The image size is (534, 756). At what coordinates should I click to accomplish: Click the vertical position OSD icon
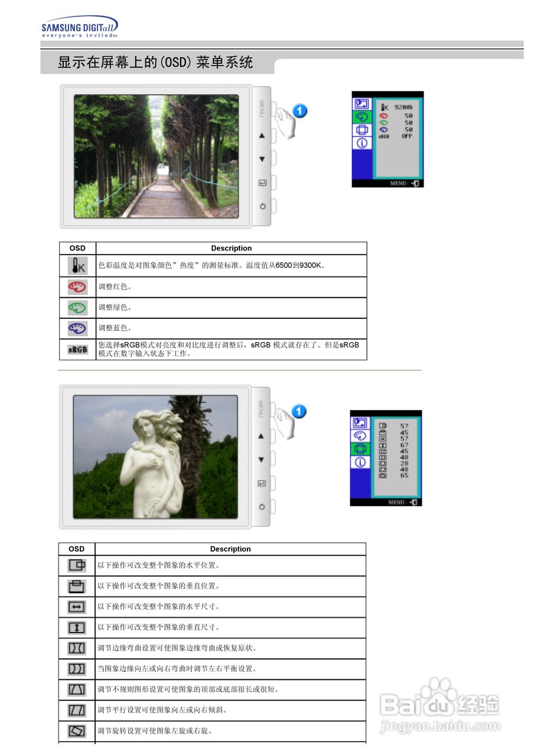[76, 586]
